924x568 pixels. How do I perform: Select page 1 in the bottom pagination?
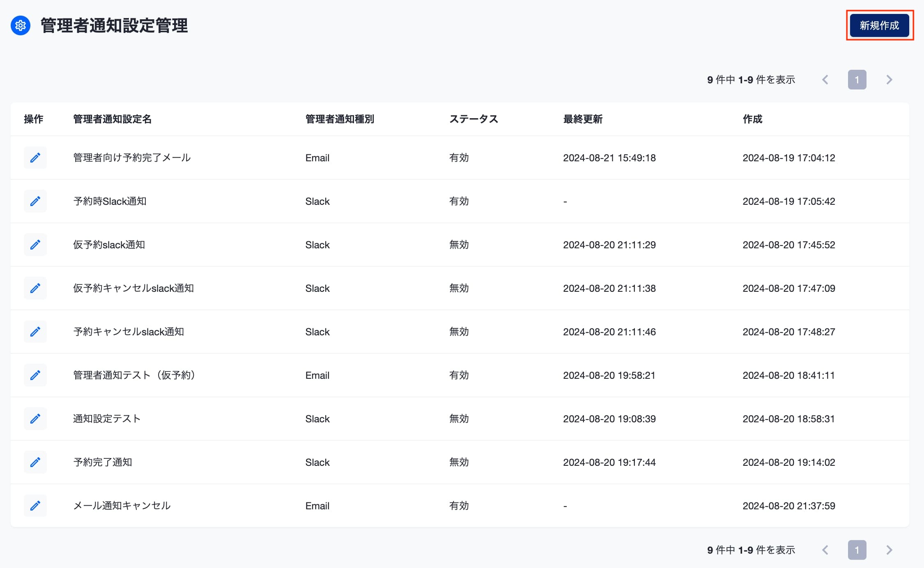click(x=857, y=550)
